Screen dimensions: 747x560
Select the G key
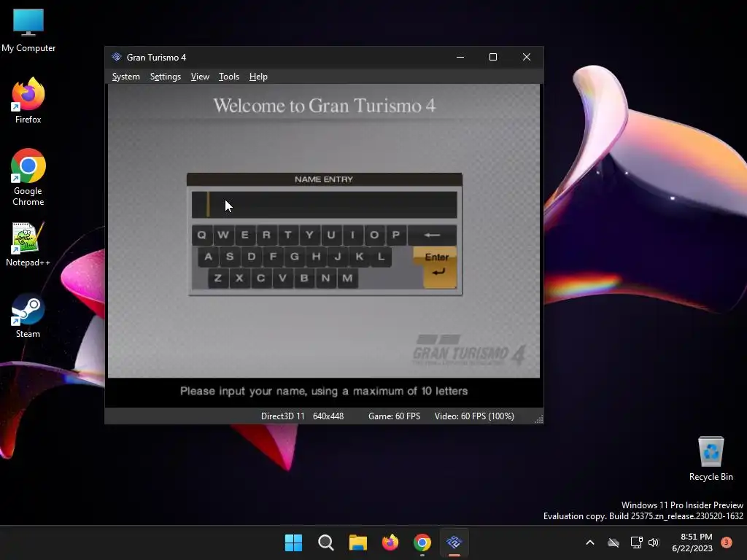pos(295,257)
